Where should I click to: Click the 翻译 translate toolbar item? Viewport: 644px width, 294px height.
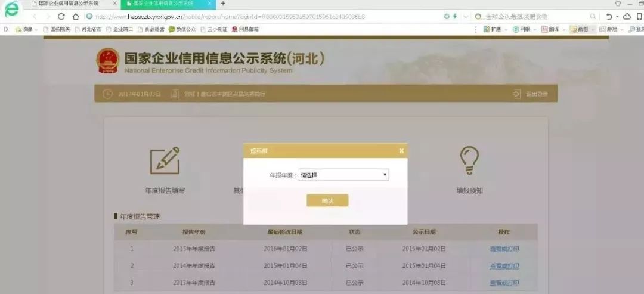coord(550,30)
